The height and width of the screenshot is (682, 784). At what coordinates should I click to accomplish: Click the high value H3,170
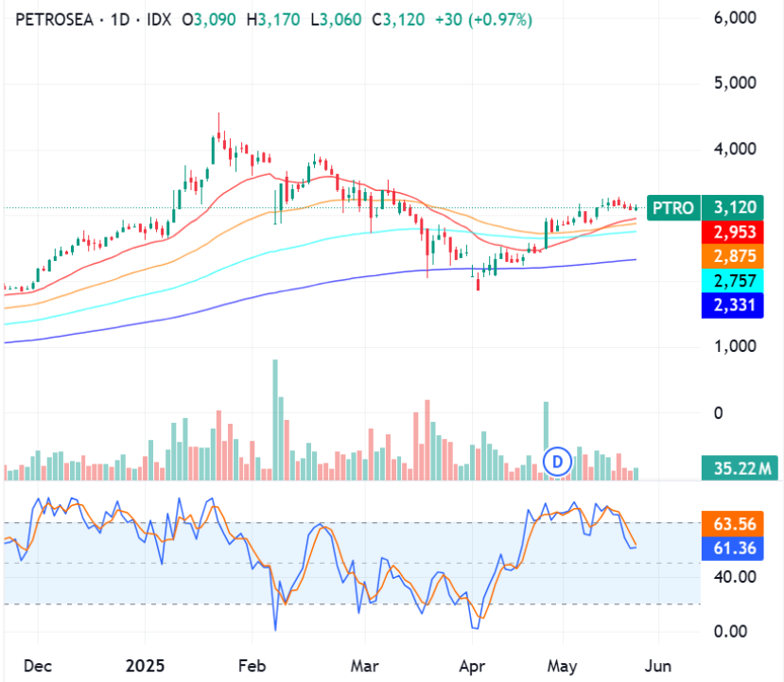pos(273,20)
